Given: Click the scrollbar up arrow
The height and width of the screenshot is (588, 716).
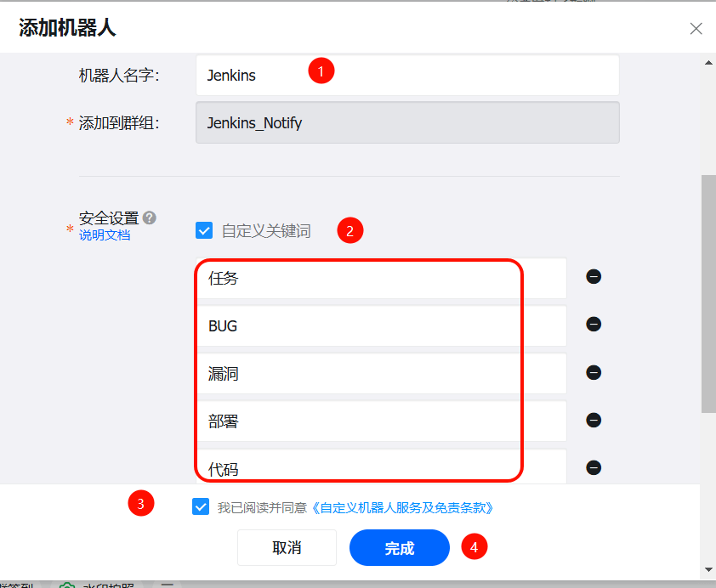Looking at the screenshot, I should (x=707, y=62).
